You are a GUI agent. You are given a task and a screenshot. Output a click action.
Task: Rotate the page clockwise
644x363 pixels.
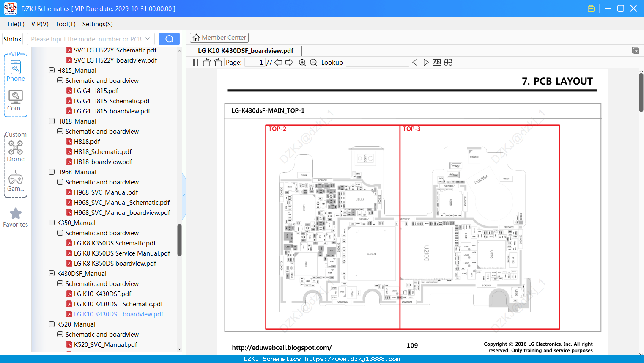218,63
